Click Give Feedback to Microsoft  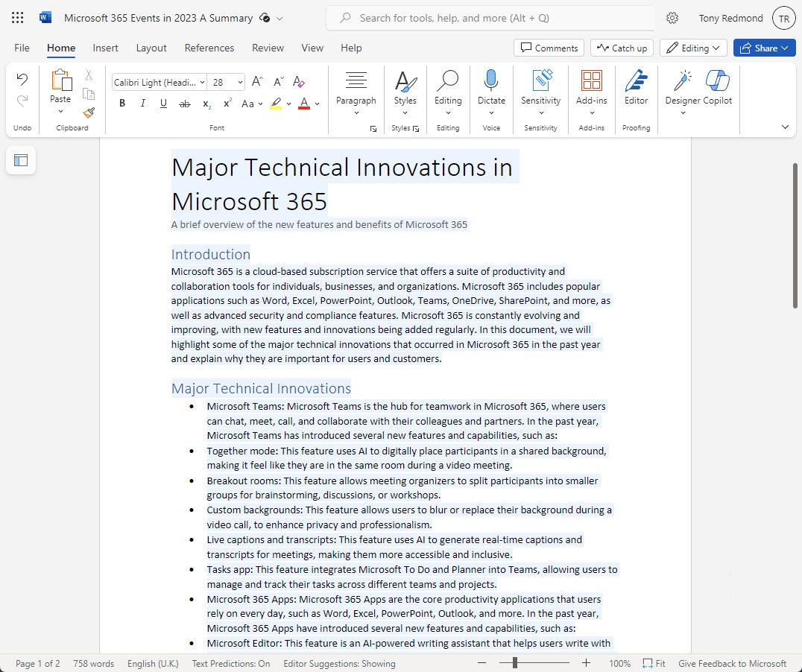(732, 662)
